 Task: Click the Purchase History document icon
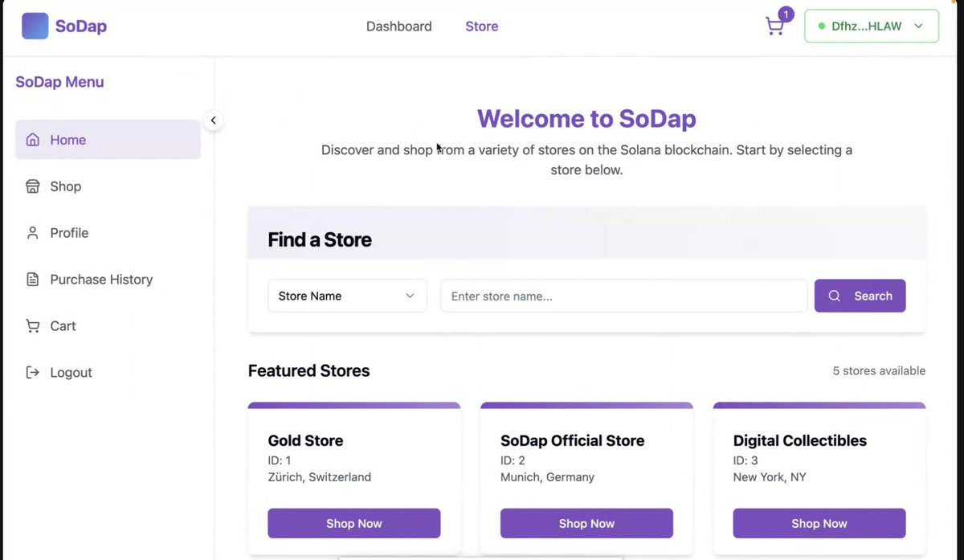point(32,279)
